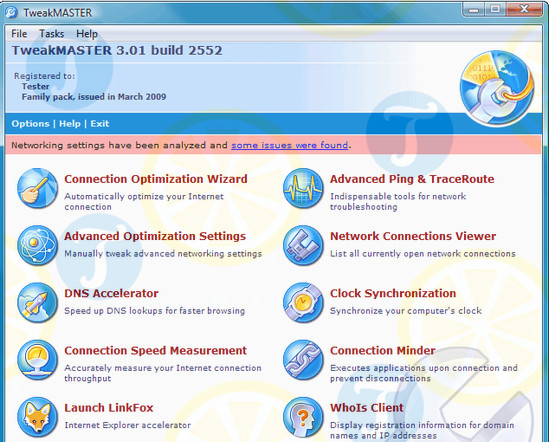Open the File menu
549x442 pixels.
click(x=19, y=34)
